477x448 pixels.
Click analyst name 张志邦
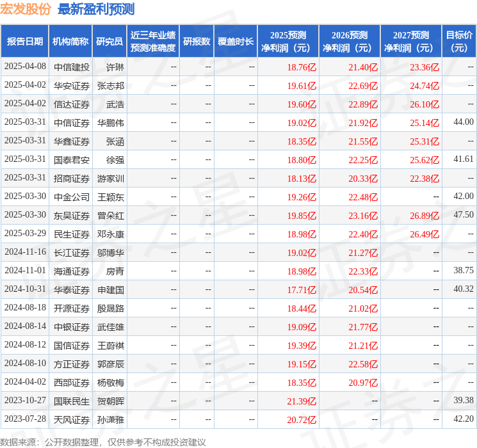coord(111,86)
